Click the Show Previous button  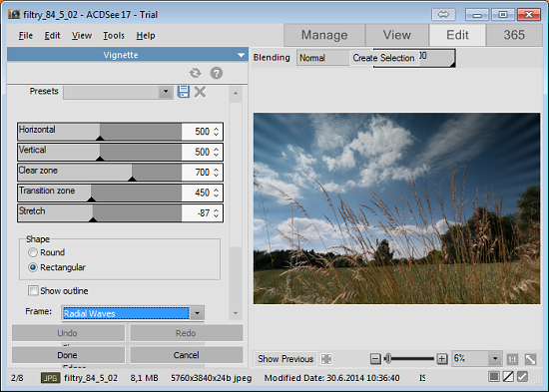[285, 359]
